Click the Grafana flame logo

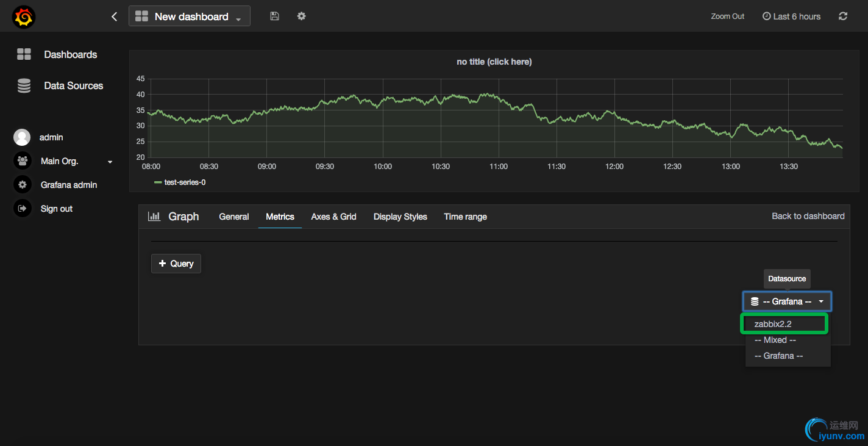24,16
